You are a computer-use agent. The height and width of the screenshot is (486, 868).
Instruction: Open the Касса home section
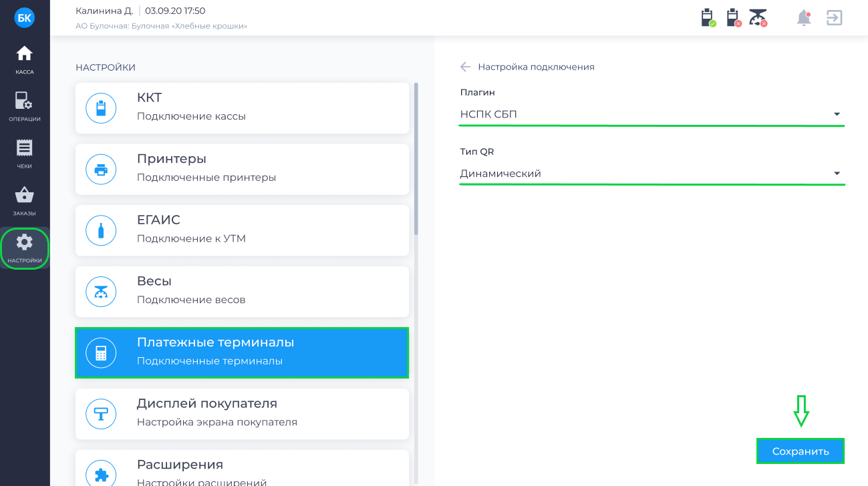25,59
